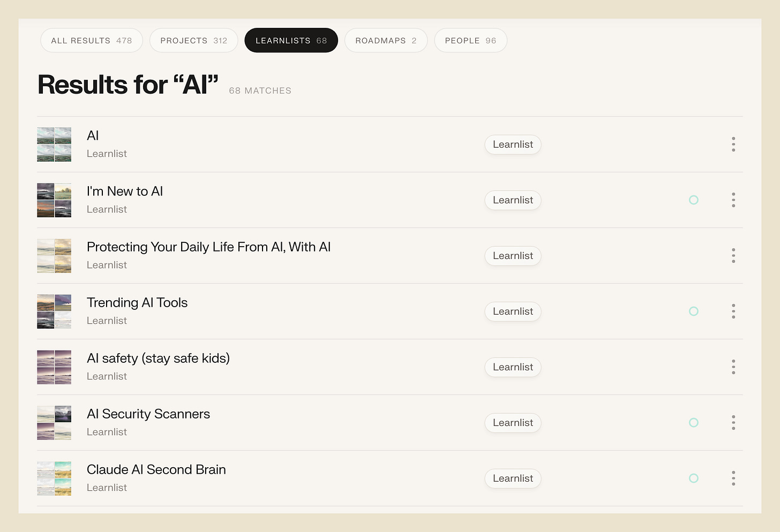Open more options for Trending AI Tools
This screenshot has width=780, height=532.
(733, 311)
